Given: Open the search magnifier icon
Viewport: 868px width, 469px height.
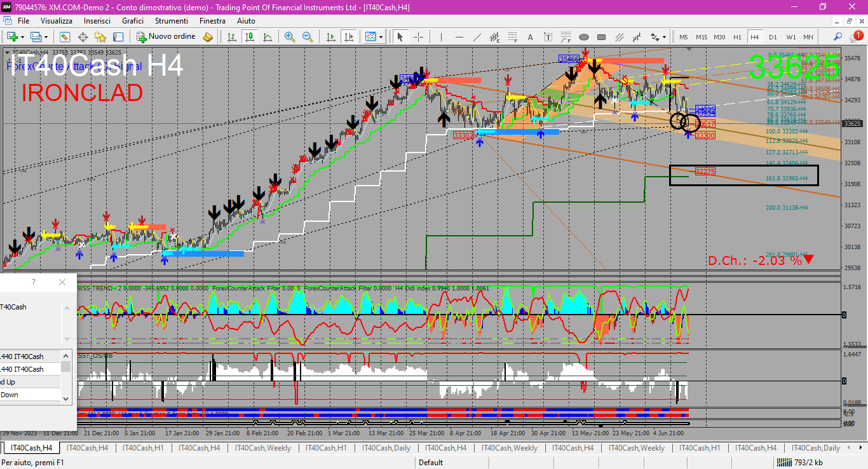Looking at the screenshot, I should click(838, 37).
